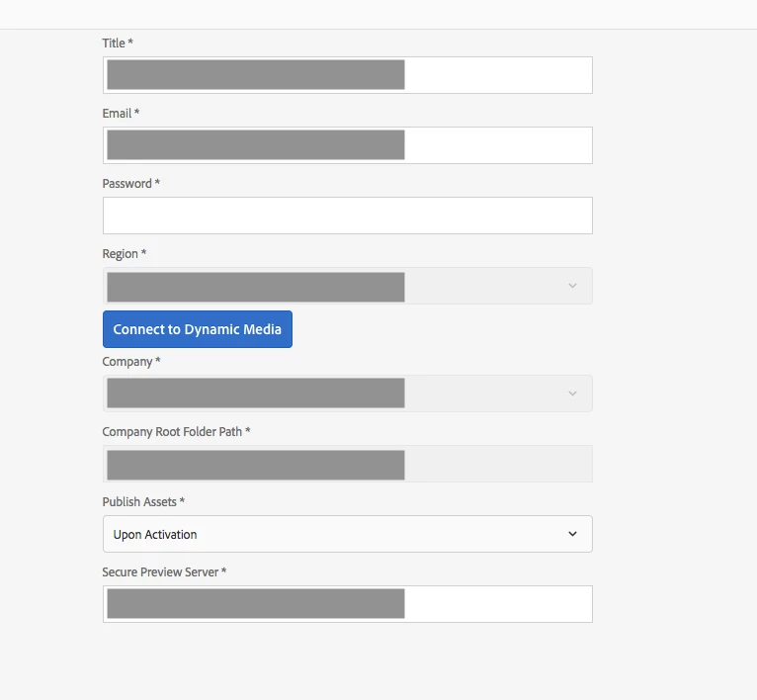Click the Secure Preview Server input field

pos(347,604)
